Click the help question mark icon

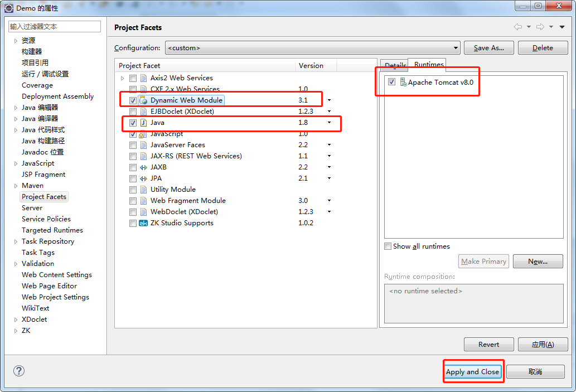(x=19, y=371)
